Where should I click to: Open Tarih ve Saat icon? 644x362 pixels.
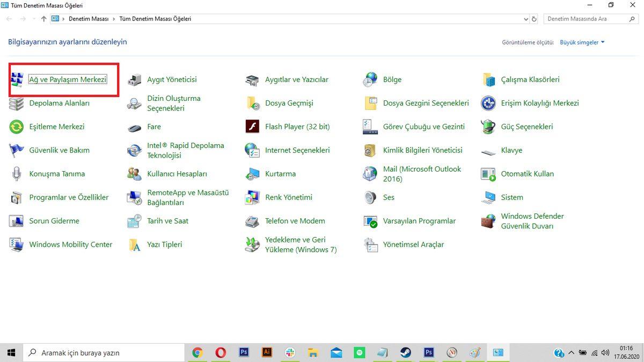tap(134, 221)
